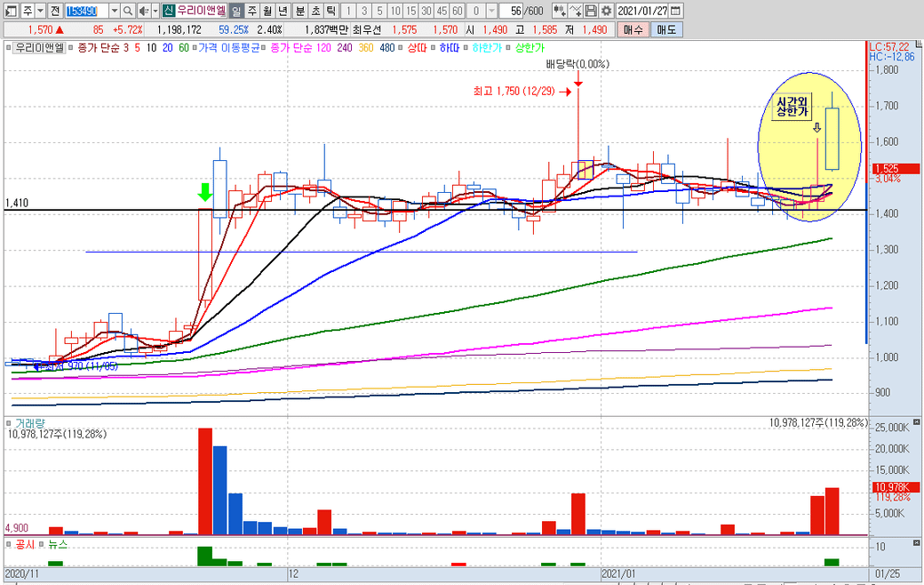Open chart settings gear icon
The image size is (924, 585).
(x=606, y=11)
